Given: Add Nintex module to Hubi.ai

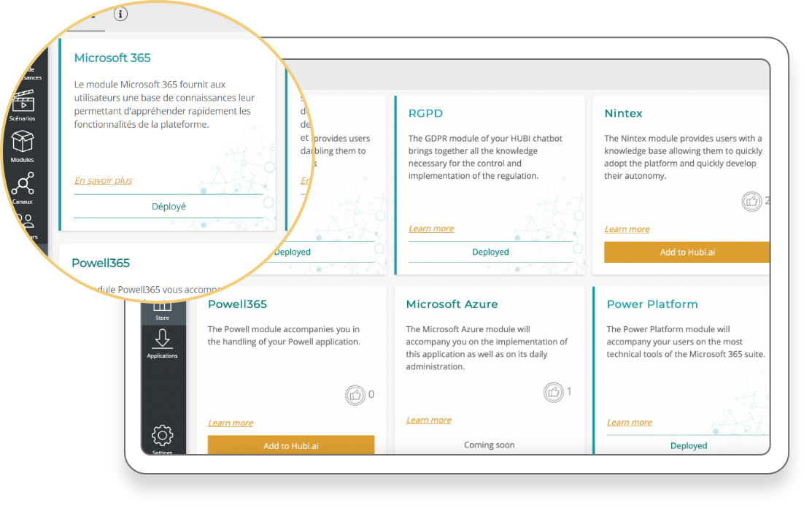Looking at the screenshot, I should 687,253.
